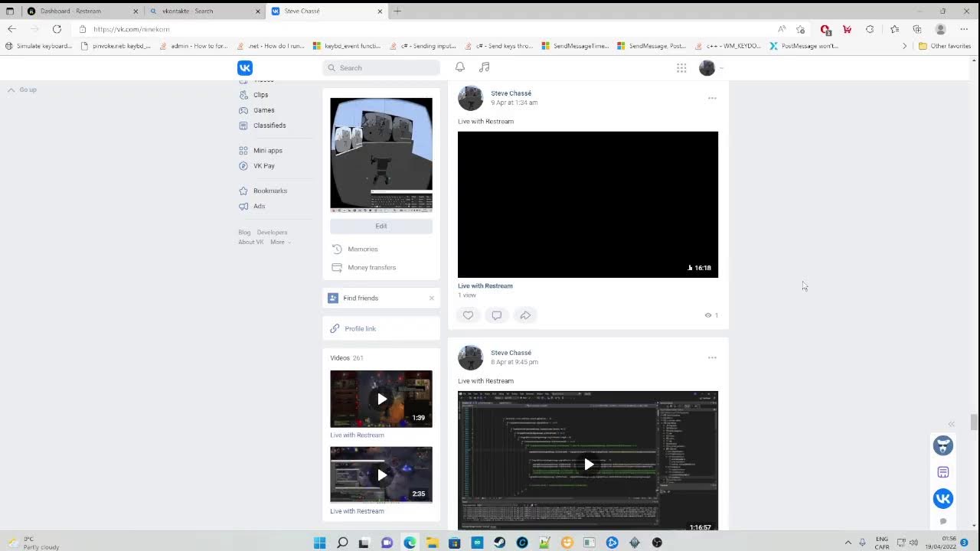Click the About VK footer link
The width and height of the screenshot is (980, 551).
(x=250, y=242)
